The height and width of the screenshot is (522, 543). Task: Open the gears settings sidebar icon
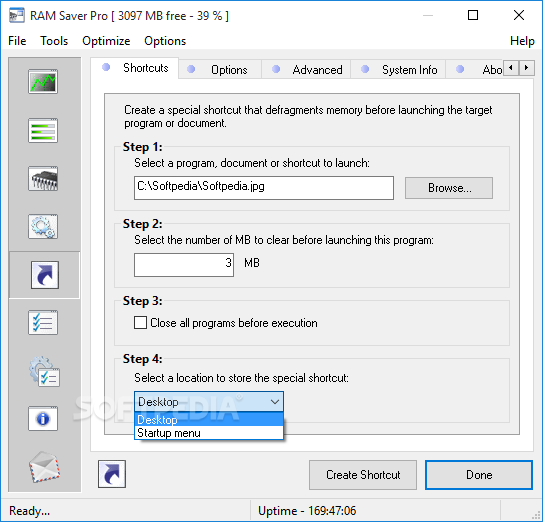click(43, 227)
